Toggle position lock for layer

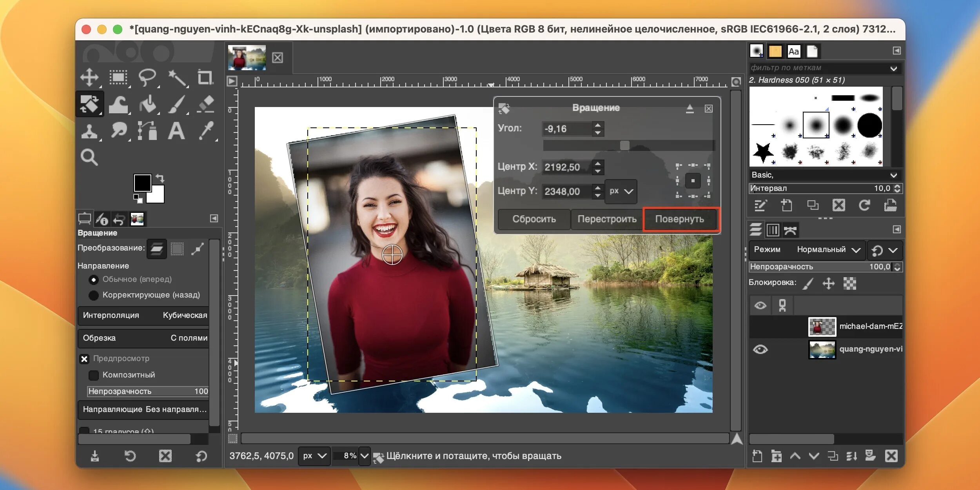click(x=828, y=283)
